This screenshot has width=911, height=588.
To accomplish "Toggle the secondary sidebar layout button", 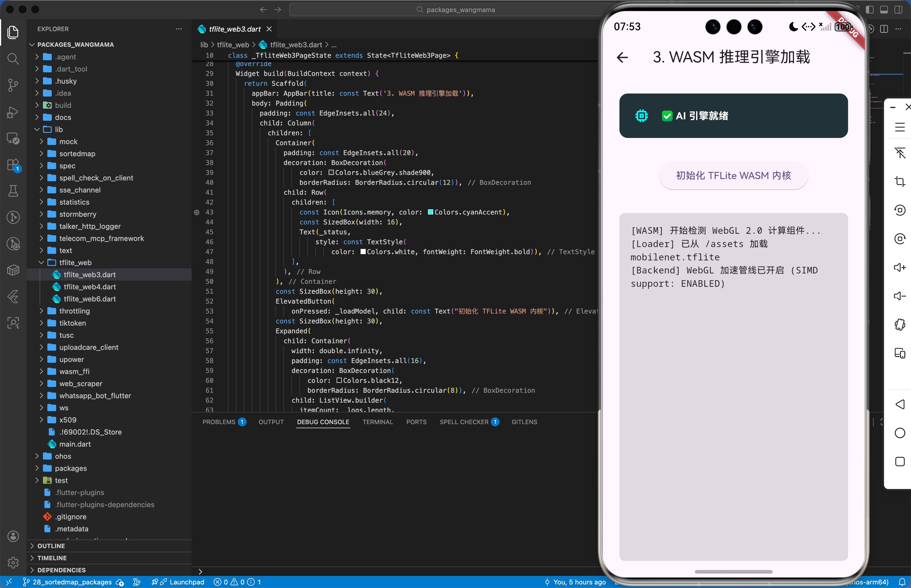I will (898, 10).
